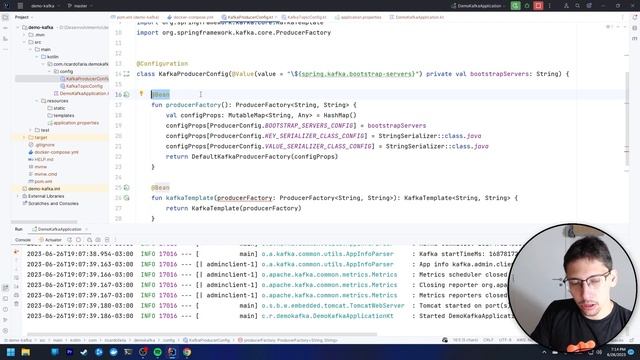Open Spotify from taskbar
640x360 pixels.
point(158,352)
